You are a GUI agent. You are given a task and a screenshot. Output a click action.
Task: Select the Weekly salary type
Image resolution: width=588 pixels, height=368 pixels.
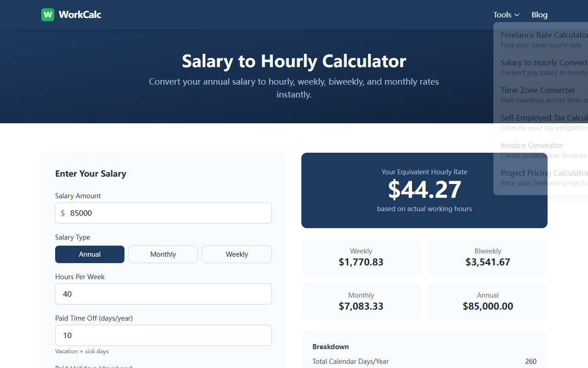coord(237,254)
